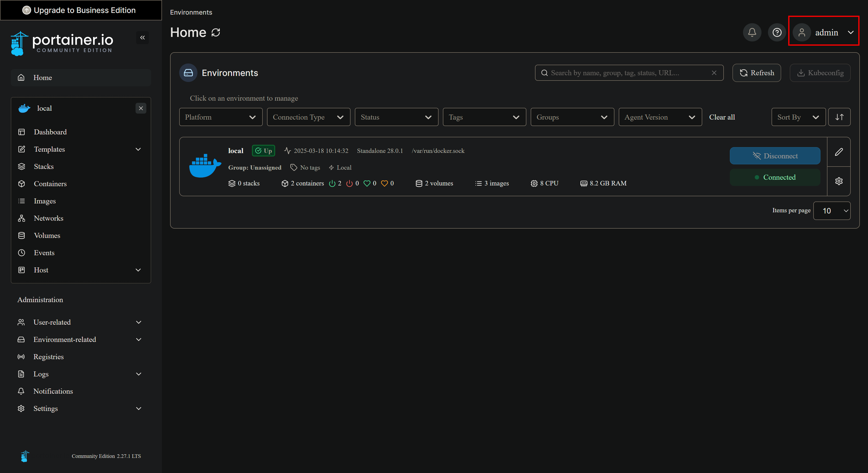The height and width of the screenshot is (473, 868).
Task: Go to Registries in the sidebar
Action: [x=48, y=357]
